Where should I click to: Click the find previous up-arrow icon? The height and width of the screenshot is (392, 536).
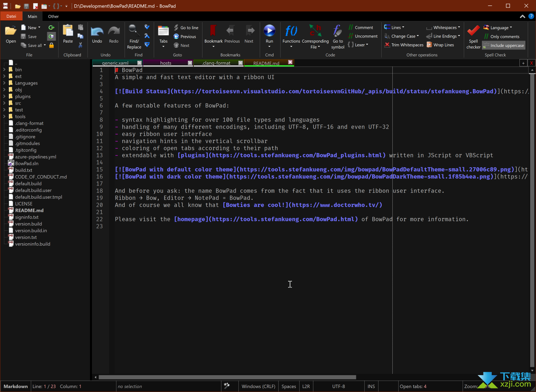147,36
